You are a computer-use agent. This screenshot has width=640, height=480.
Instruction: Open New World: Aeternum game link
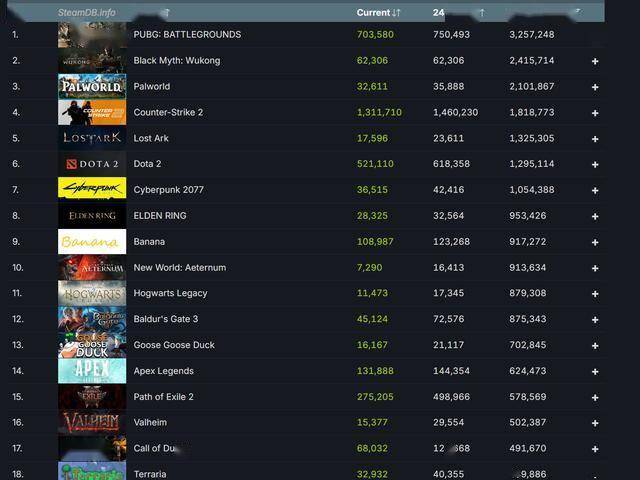coord(180,267)
